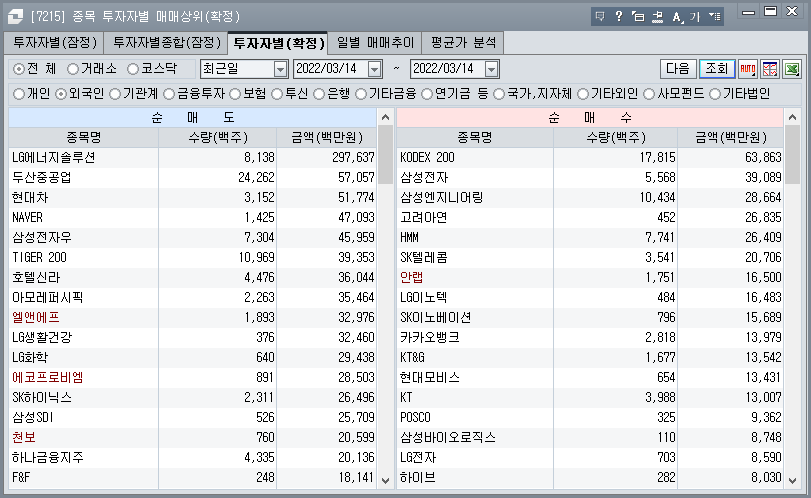Select the 기타금융 radio button
The height and width of the screenshot is (498, 811).
[x=361, y=94]
